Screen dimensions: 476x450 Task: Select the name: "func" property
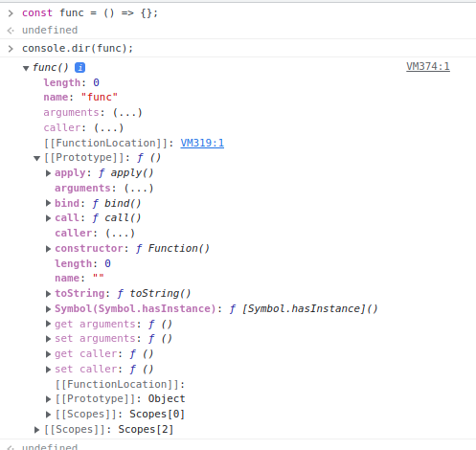pos(80,98)
